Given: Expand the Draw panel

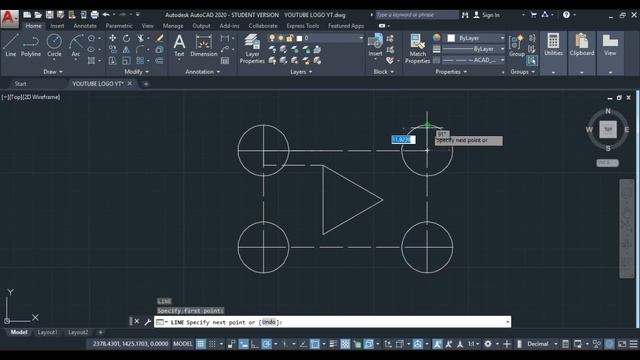Looking at the screenshot, I should [x=53, y=72].
